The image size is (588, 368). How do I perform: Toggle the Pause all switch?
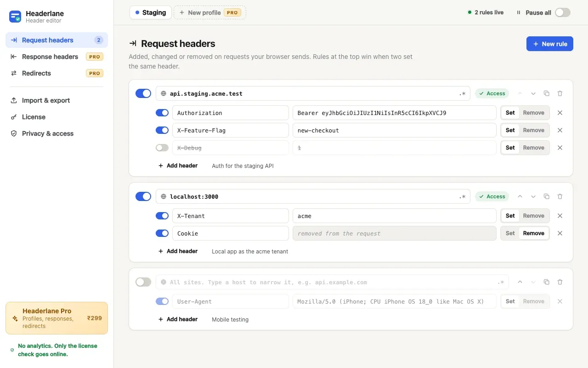tap(563, 12)
